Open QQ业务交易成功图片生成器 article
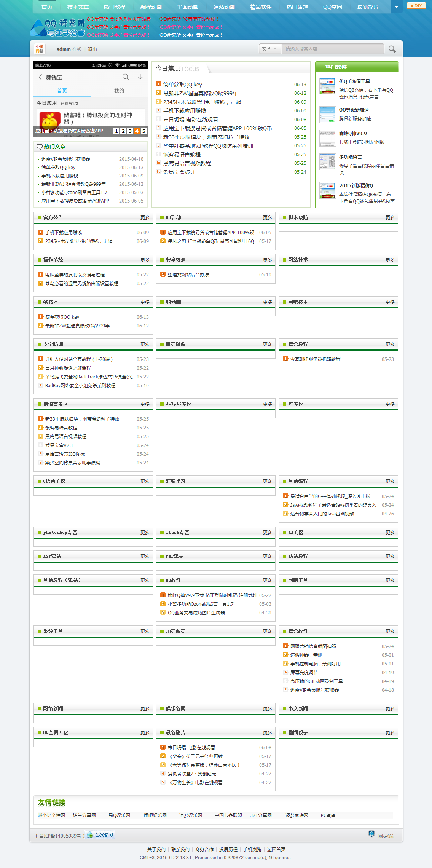The image size is (432, 868). (196, 613)
